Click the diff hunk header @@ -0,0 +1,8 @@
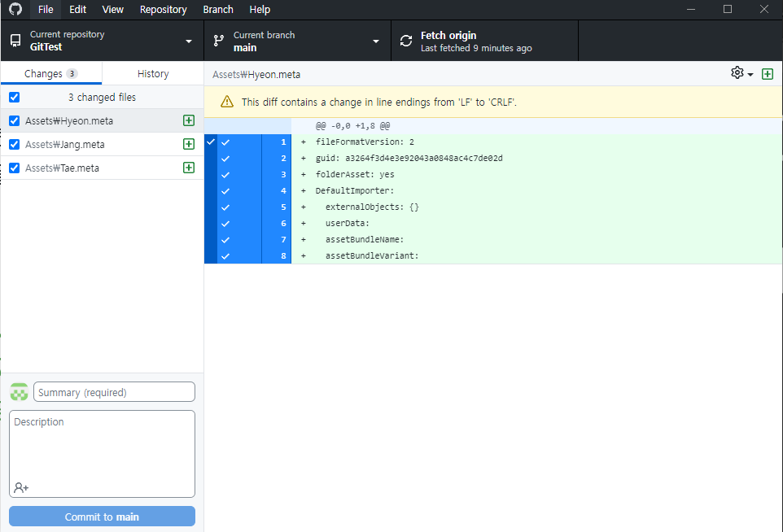The width and height of the screenshot is (783, 532). point(352,126)
